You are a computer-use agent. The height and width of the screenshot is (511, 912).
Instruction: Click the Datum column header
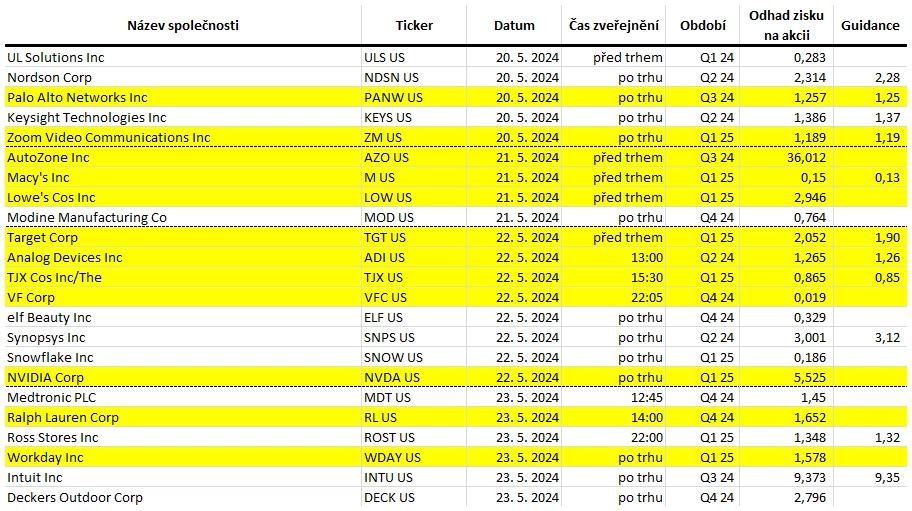[514, 26]
